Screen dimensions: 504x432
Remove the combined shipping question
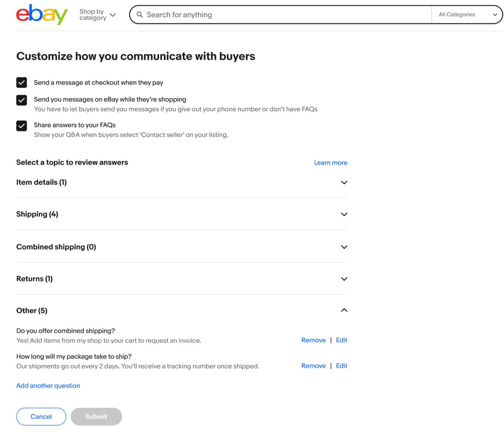point(313,340)
